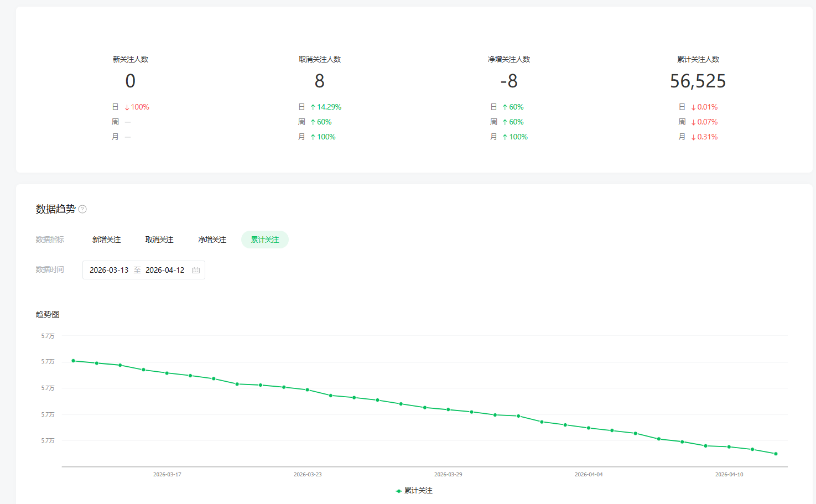Image resolution: width=816 pixels, height=504 pixels.
Task: Click the 数据指标 label
Action: coord(50,240)
